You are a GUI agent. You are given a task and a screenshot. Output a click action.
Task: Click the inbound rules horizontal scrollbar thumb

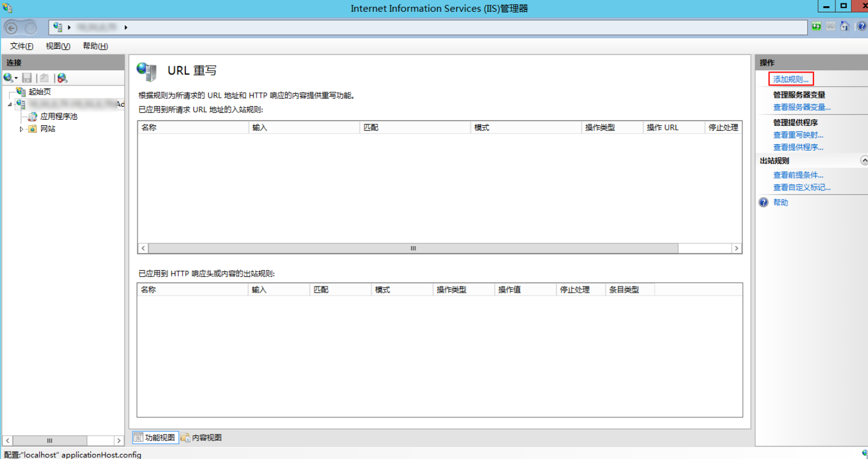[x=413, y=248]
